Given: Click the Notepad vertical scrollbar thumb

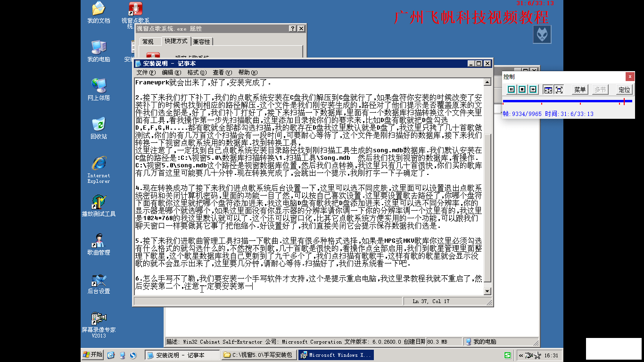Looking at the screenshot, I should (487, 208).
